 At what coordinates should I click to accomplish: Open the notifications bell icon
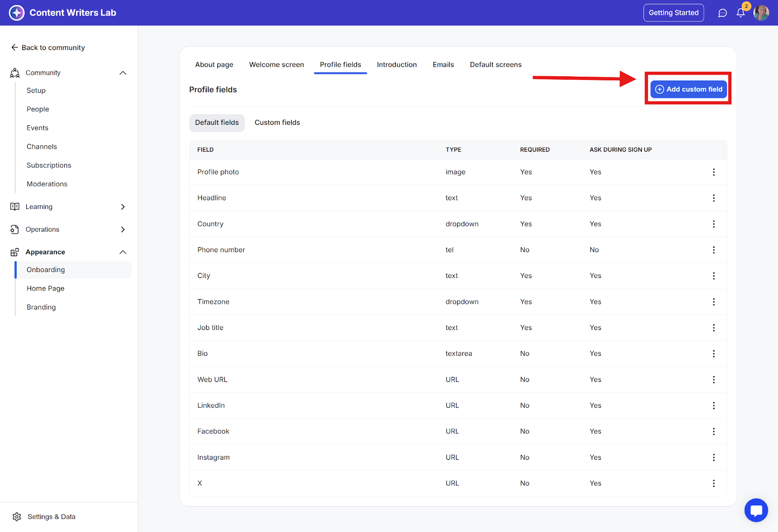coord(740,13)
